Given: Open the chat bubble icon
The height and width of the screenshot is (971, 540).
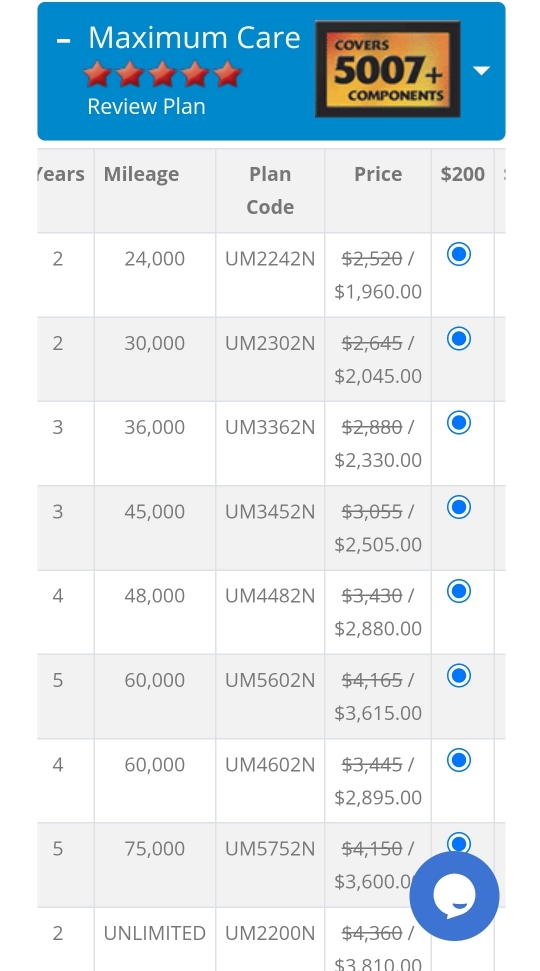Looking at the screenshot, I should tap(454, 895).
